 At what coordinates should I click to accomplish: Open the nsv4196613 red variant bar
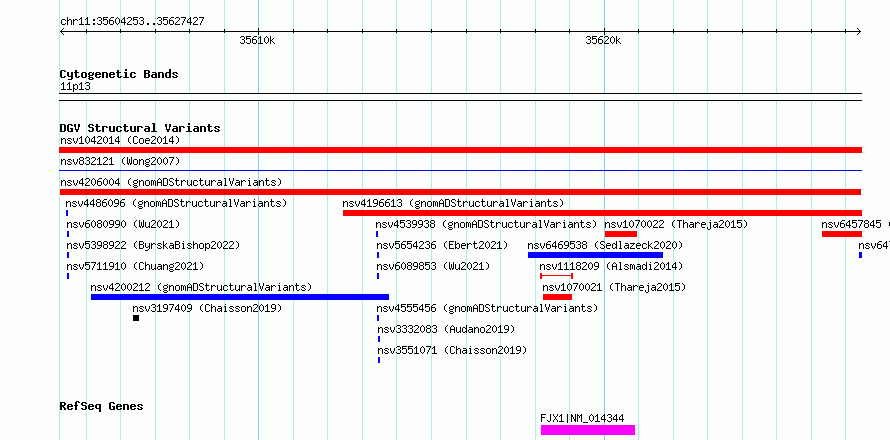602,213
